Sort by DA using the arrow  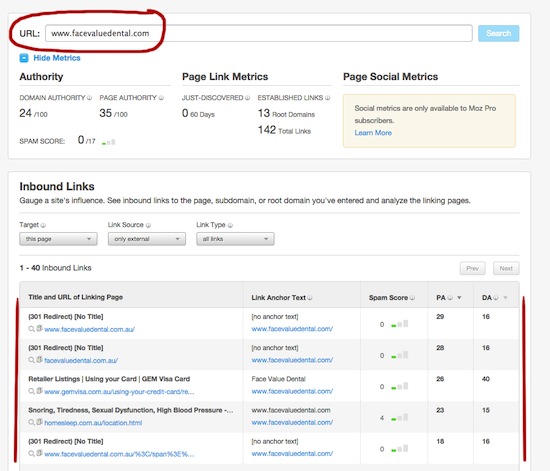[x=505, y=298]
